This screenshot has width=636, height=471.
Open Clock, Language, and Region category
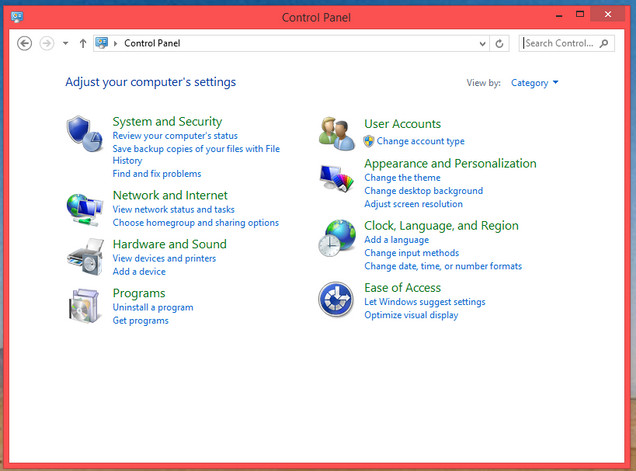[x=441, y=226]
